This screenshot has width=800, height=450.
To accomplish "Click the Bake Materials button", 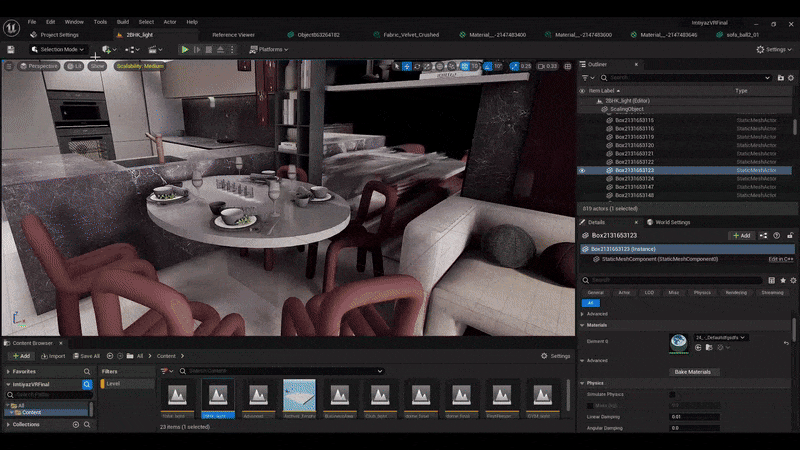I will tap(695, 372).
